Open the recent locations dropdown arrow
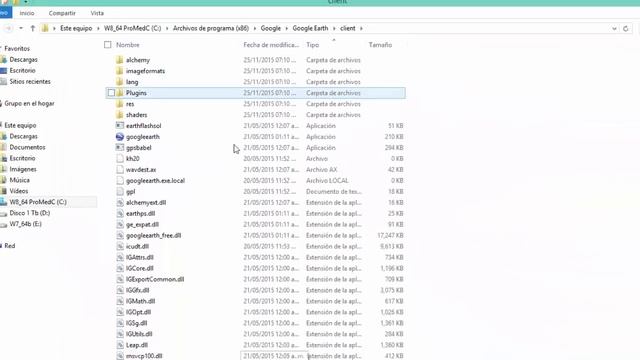Screen dimensions: 640x360 pos(21,28)
